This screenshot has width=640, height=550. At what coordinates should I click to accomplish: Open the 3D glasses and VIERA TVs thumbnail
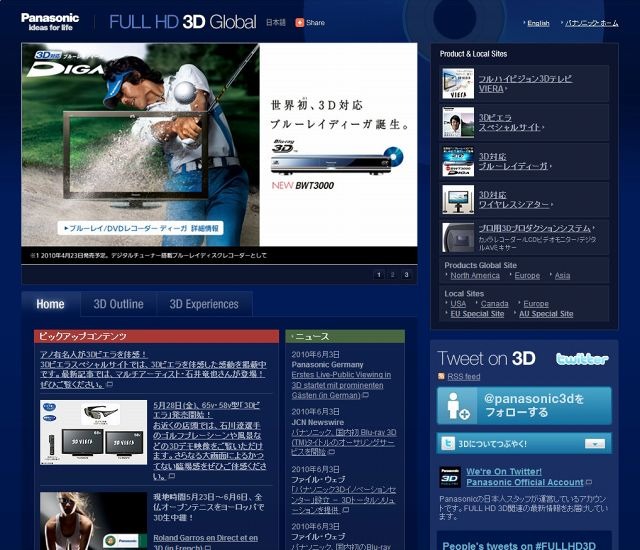point(93,432)
